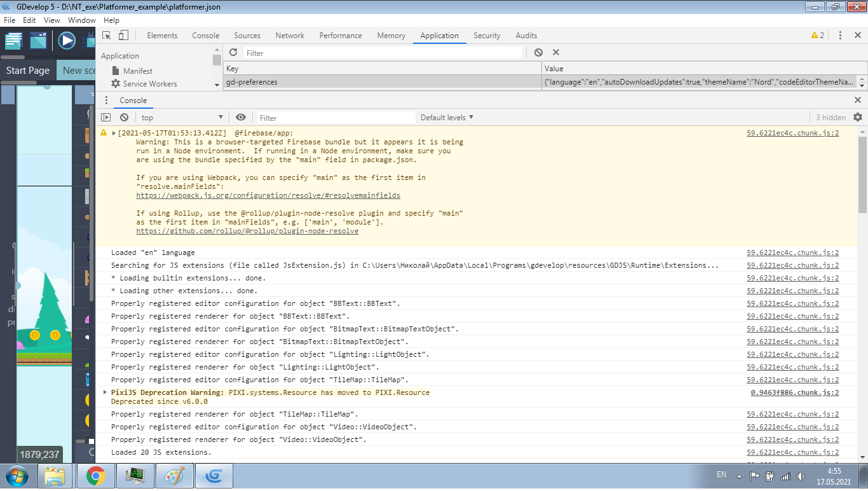Open the Default levels dropdown
The width and height of the screenshot is (868, 491).
[447, 118]
